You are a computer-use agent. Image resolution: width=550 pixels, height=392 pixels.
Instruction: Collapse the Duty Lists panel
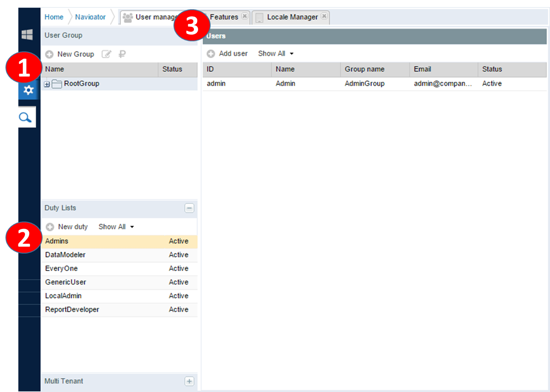pyautogui.click(x=189, y=208)
